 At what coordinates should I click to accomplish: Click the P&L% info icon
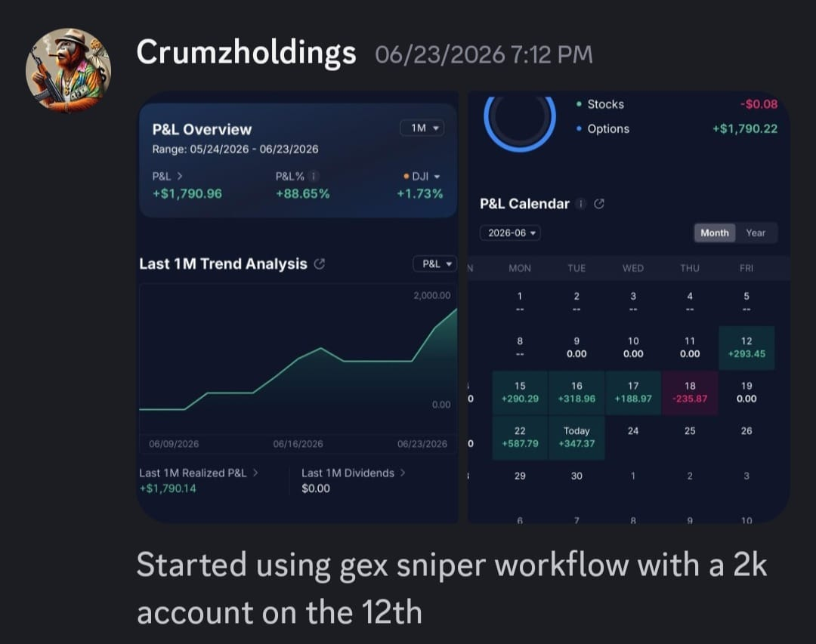point(314,177)
